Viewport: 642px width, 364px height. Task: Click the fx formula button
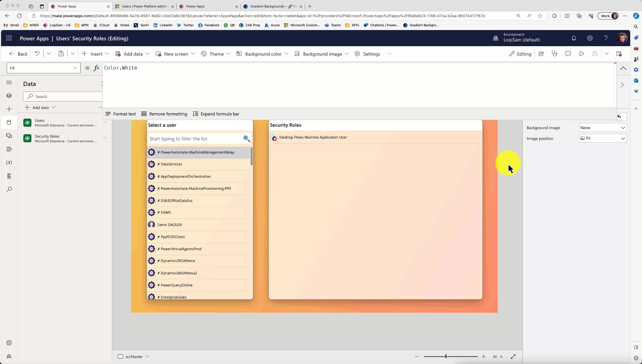96,68
